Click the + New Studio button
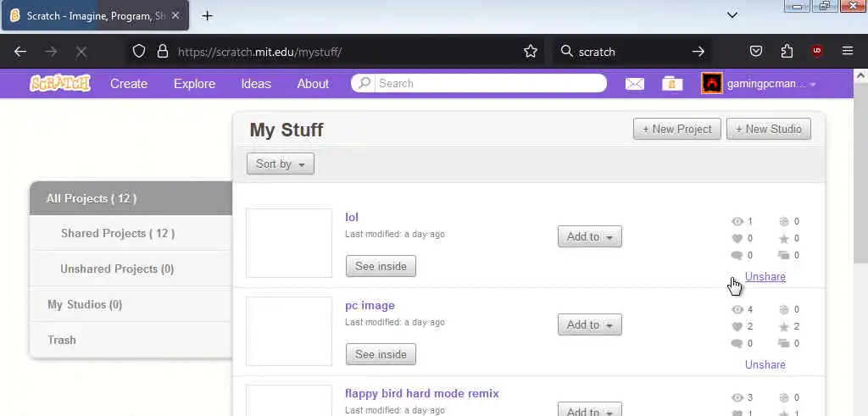 click(768, 129)
